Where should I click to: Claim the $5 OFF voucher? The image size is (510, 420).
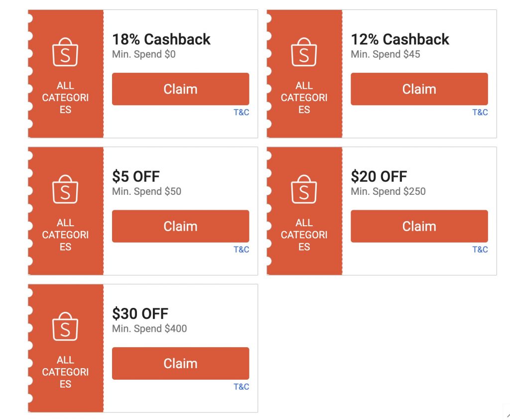[180, 226]
